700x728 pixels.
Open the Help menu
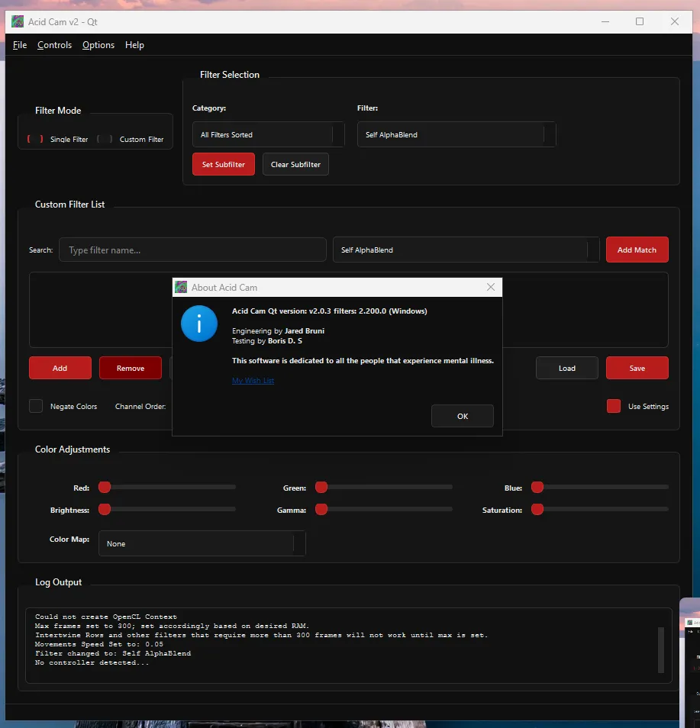(x=134, y=45)
